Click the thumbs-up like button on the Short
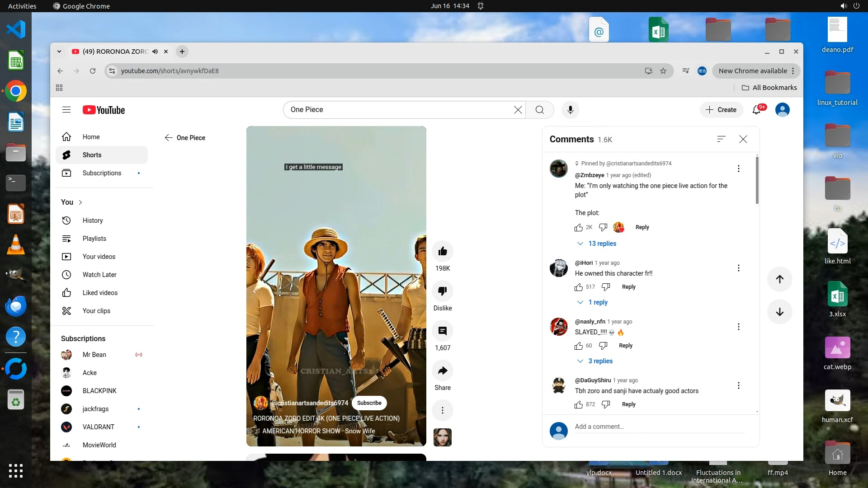This screenshot has height=488, width=868. (442, 251)
